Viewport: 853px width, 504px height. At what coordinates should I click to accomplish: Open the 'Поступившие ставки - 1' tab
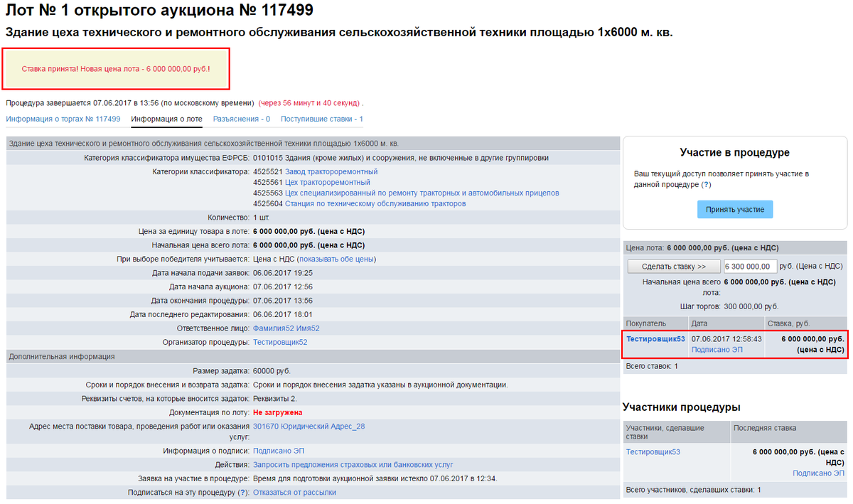[322, 119]
